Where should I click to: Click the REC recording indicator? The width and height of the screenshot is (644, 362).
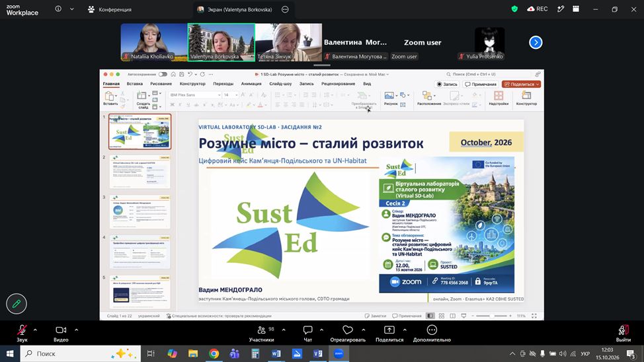537,9
